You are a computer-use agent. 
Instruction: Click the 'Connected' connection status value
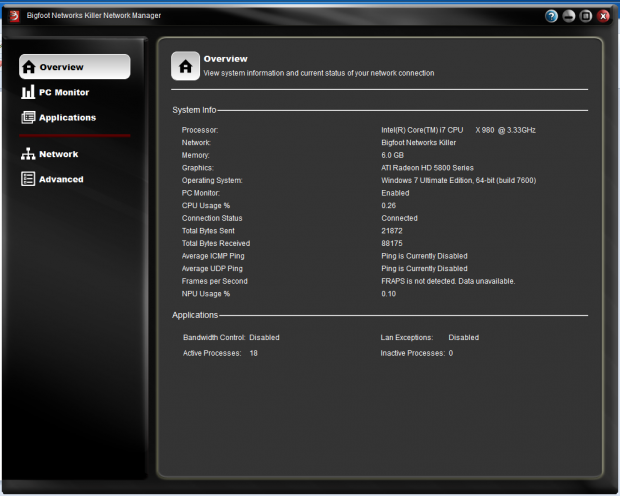tap(399, 218)
